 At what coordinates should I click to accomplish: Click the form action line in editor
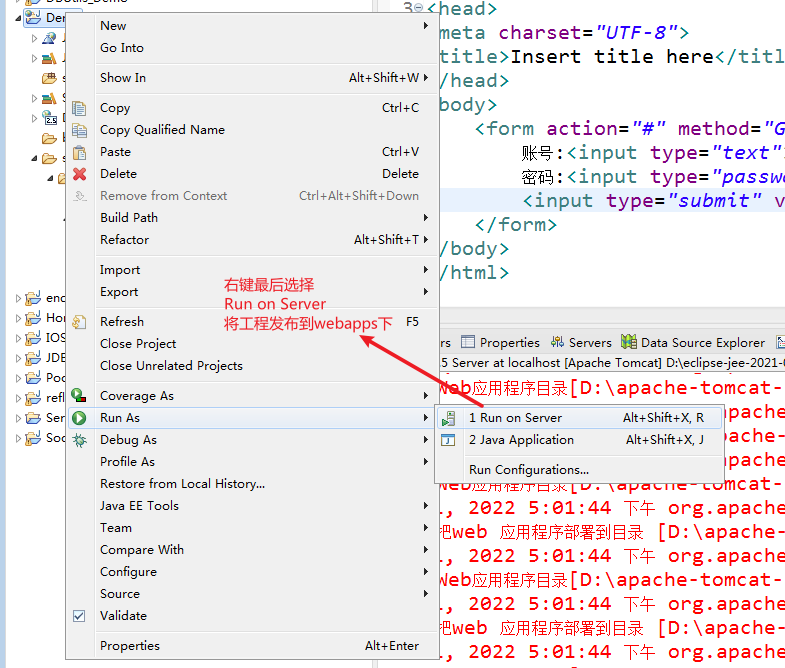click(x=630, y=129)
